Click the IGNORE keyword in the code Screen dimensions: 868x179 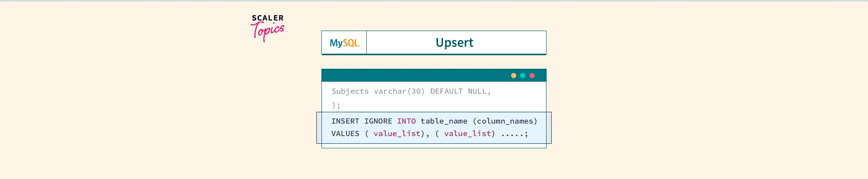coord(378,121)
